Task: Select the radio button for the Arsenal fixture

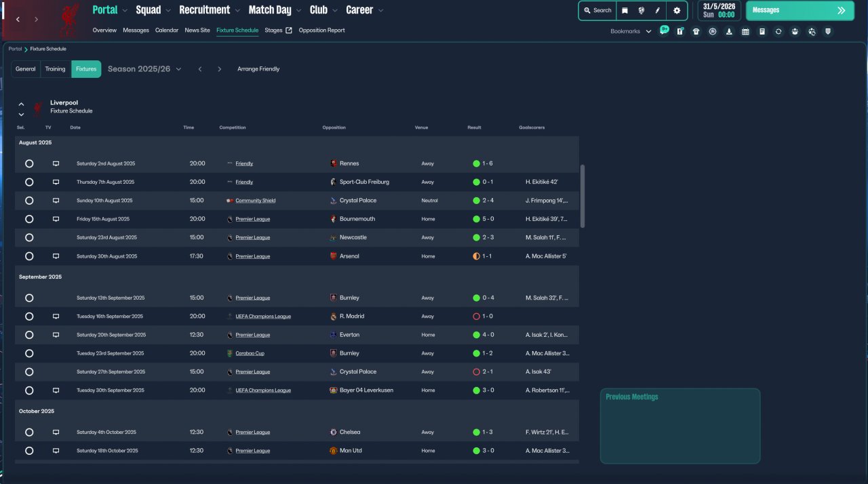Action: pos(29,256)
